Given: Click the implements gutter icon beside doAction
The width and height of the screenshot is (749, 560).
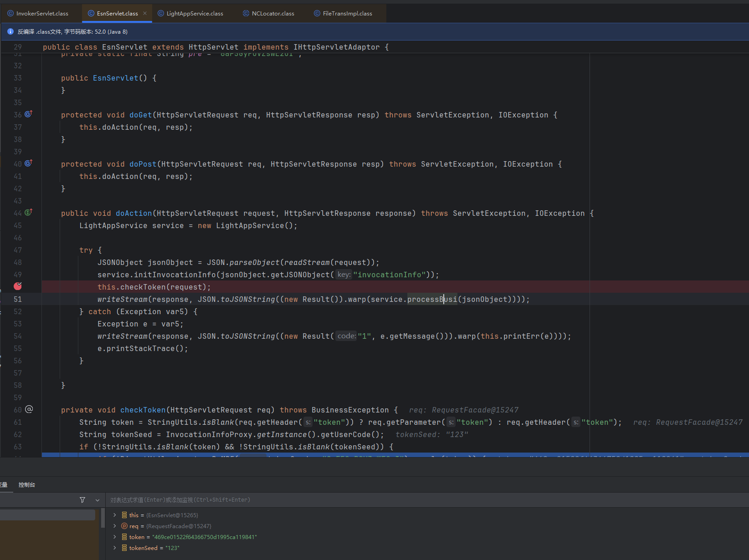Looking at the screenshot, I should 28,213.
